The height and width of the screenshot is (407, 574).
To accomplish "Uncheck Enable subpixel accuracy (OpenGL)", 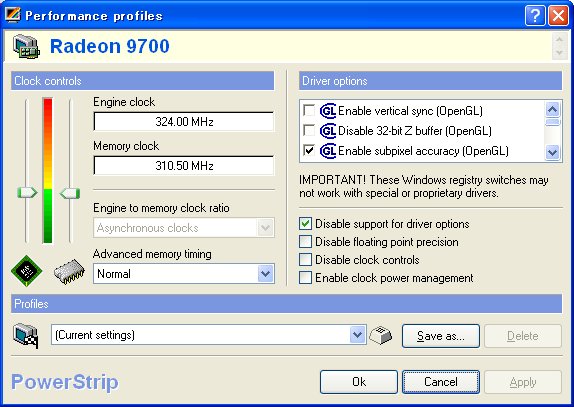I will click(309, 150).
